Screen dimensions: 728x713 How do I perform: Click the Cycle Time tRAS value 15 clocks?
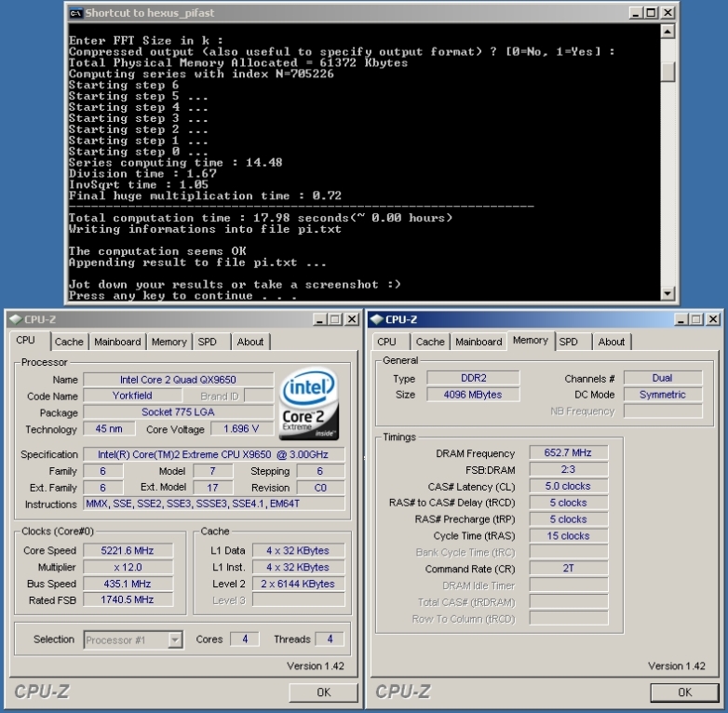pyautogui.click(x=568, y=535)
